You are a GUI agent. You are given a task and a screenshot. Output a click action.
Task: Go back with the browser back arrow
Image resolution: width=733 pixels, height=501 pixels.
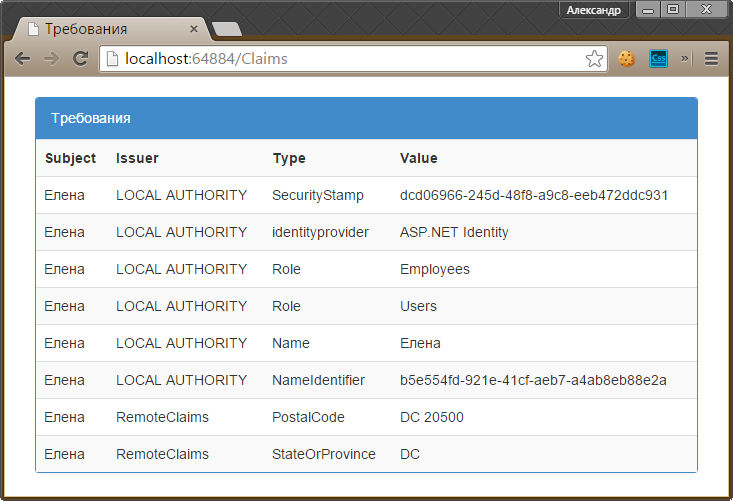tap(22, 58)
